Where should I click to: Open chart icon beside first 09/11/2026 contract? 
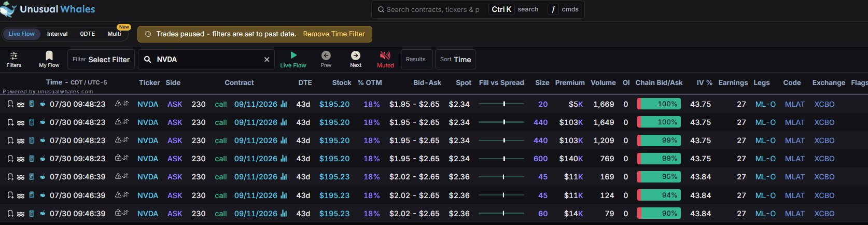[x=284, y=104]
